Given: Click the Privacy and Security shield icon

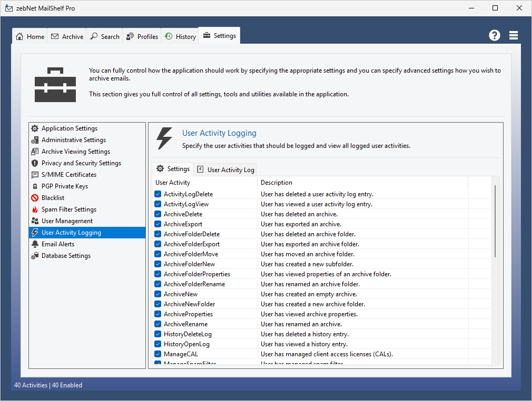Looking at the screenshot, I should (35, 163).
